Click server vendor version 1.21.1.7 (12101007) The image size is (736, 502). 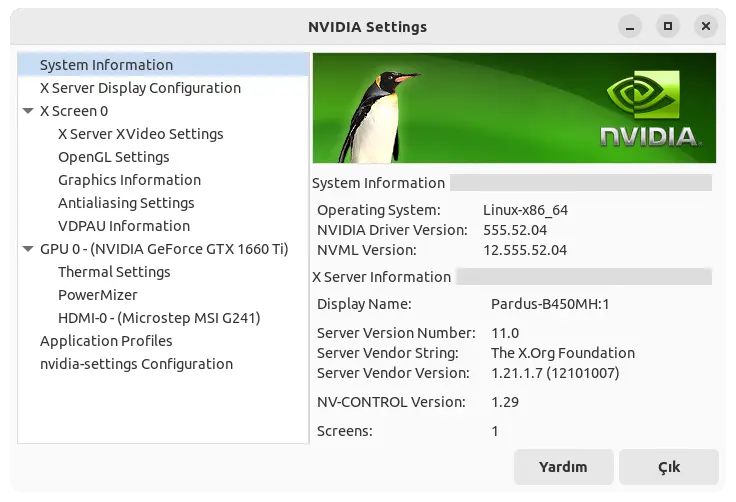555,373
